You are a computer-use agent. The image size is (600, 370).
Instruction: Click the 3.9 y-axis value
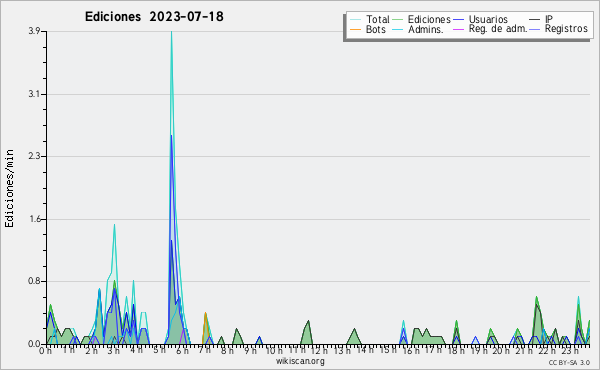tap(34, 31)
